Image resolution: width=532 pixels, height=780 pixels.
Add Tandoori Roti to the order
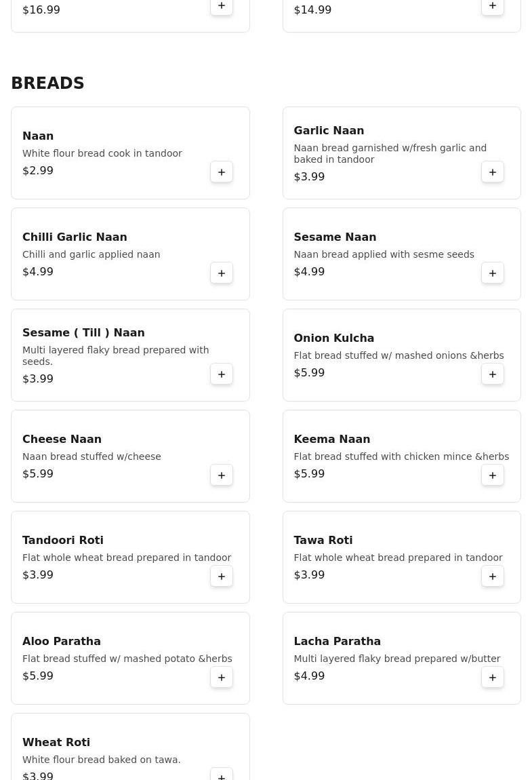click(x=222, y=577)
